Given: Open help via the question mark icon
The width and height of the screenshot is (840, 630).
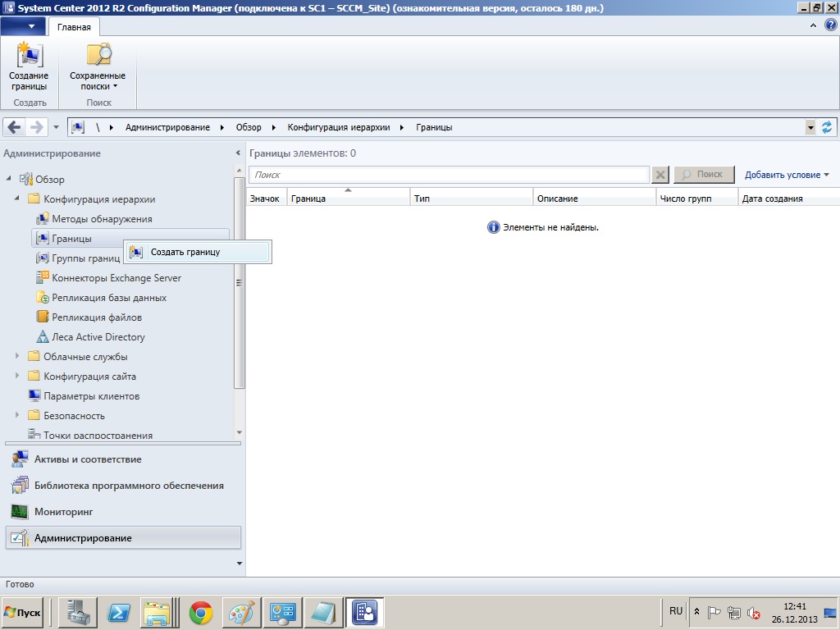Looking at the screenshot, I should pyautogui.click(x=830, y=25).
